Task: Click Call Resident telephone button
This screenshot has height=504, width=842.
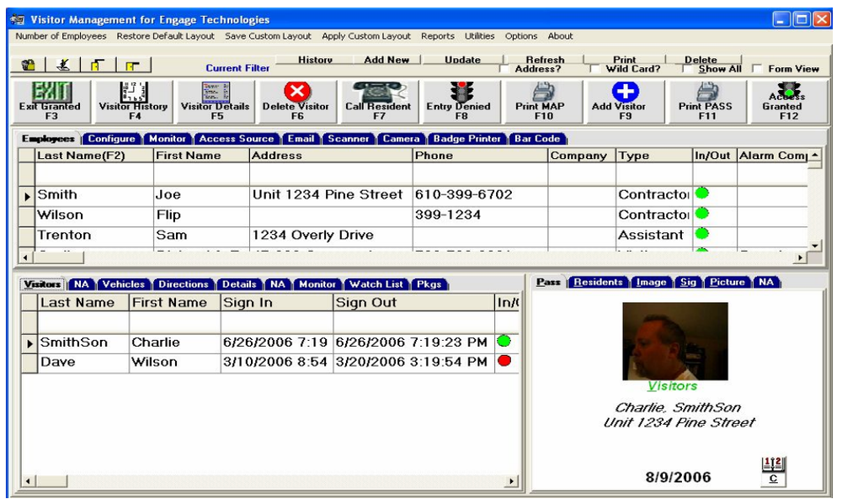Action: coord(379,102)
